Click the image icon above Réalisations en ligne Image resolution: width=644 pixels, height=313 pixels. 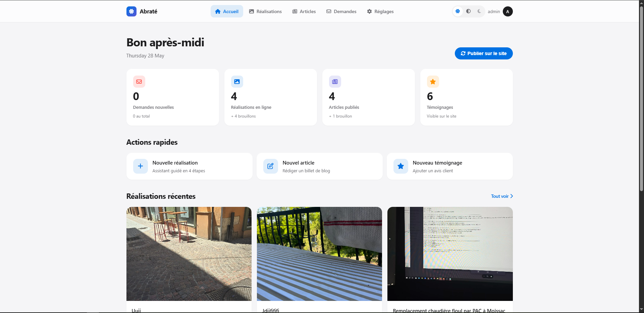[237, 82]
